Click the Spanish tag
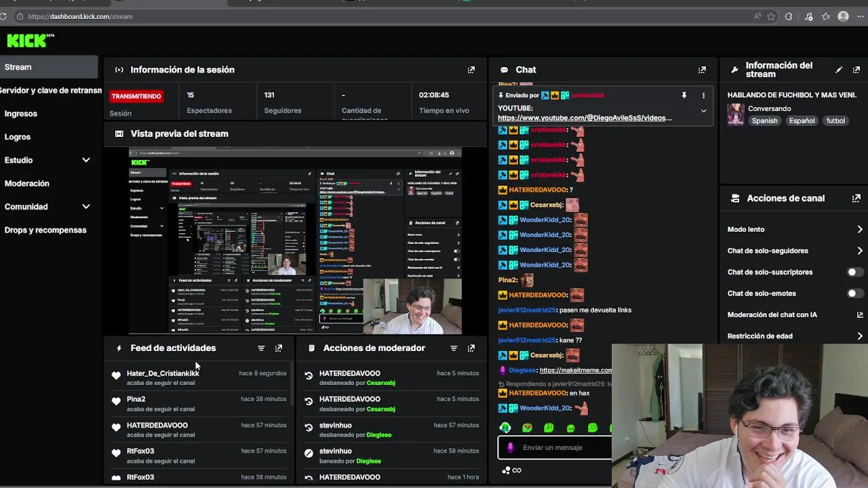 click(764, 121)
